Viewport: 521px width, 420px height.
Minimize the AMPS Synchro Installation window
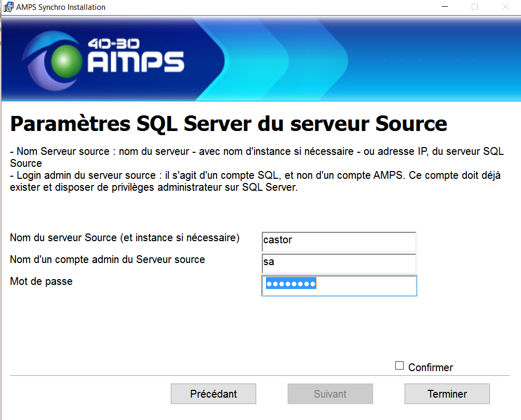coord(444,7)
